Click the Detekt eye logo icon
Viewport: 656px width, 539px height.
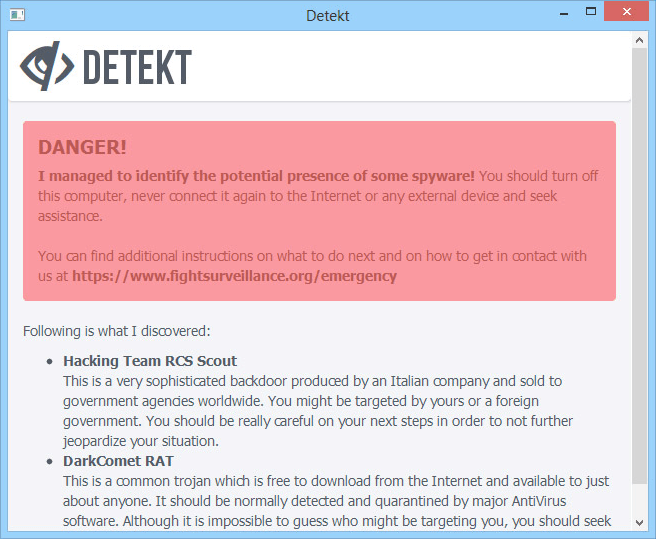(x=46, y=67)
